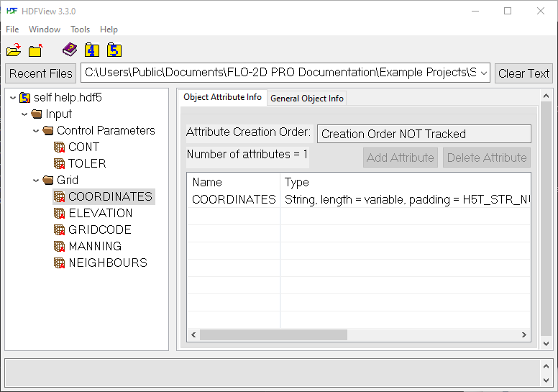Collapse the Control Parameters group

(36, 131)
